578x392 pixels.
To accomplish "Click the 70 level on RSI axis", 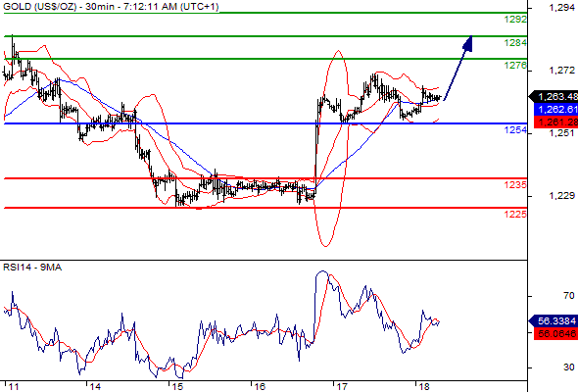I will (x=569, y=296).
